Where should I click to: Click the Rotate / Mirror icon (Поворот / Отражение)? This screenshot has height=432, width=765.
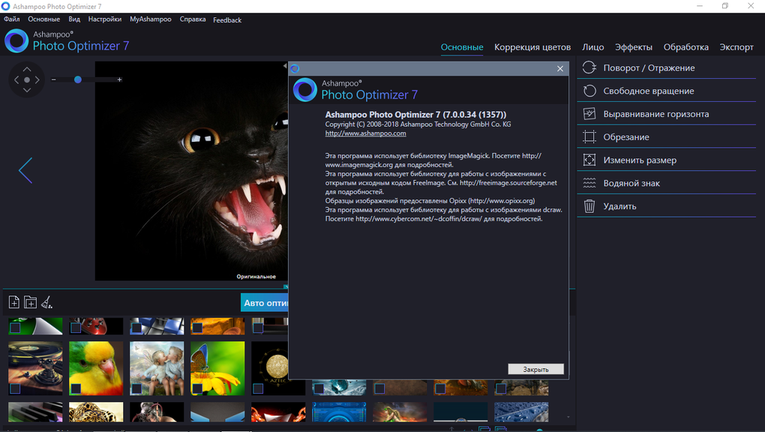pos(589,67)
